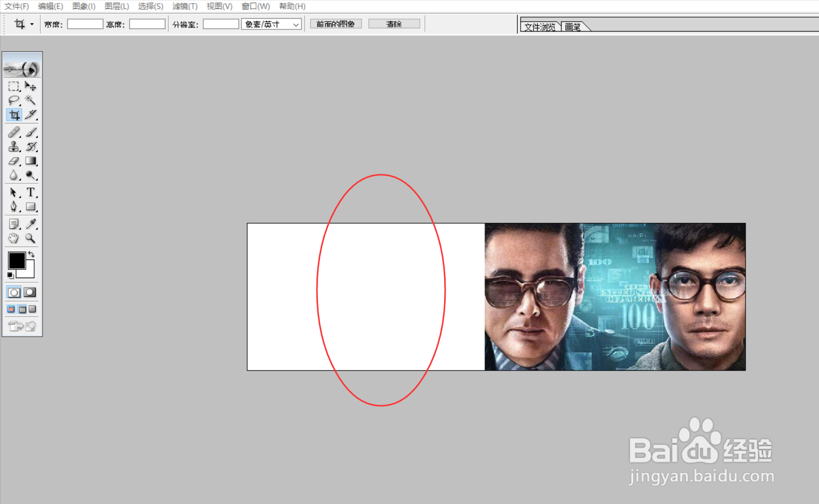
Task: Open resolution units dropdown 象素/英寸
Action: [271, 24]
